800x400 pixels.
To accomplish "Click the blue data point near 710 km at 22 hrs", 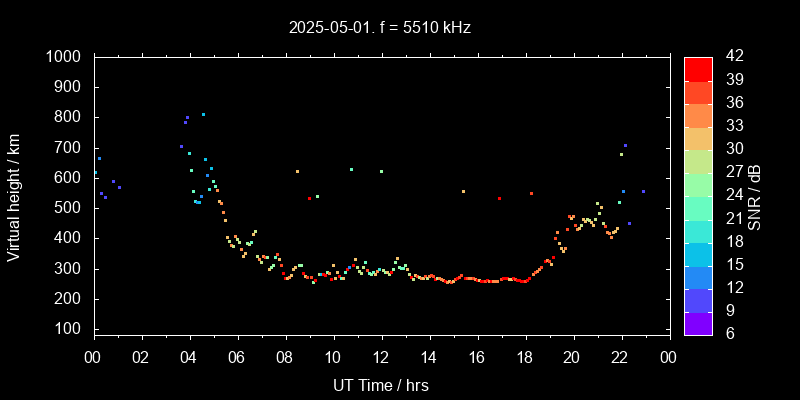I will [625, 145].
